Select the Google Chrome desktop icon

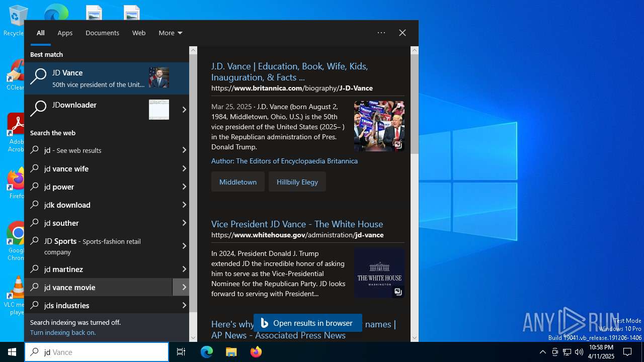(17, 241)
